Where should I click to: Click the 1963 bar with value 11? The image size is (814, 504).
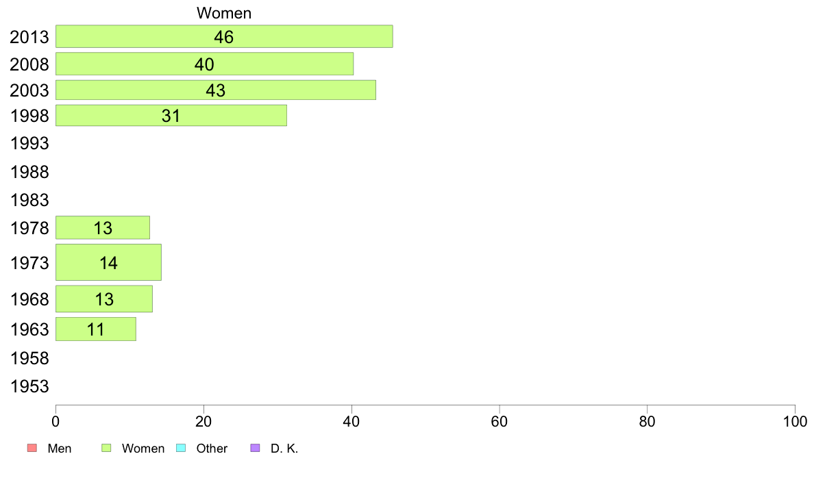pos(95,329)
